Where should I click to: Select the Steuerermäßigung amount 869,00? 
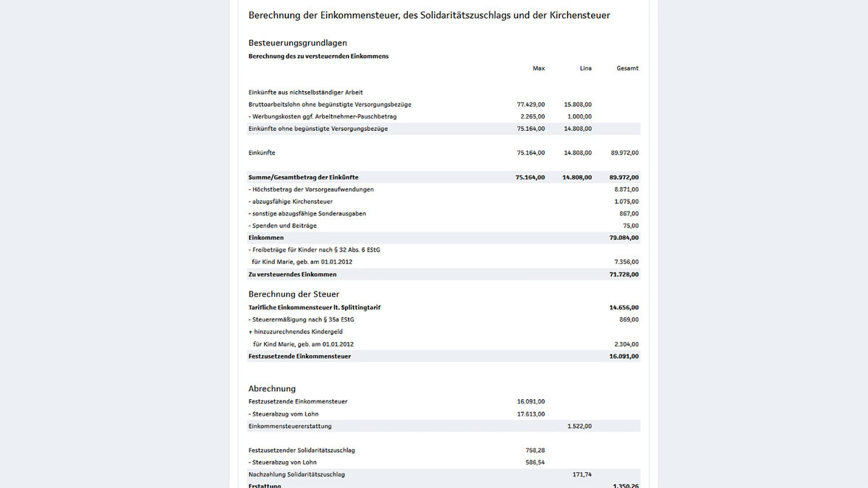tap(629, 320)
